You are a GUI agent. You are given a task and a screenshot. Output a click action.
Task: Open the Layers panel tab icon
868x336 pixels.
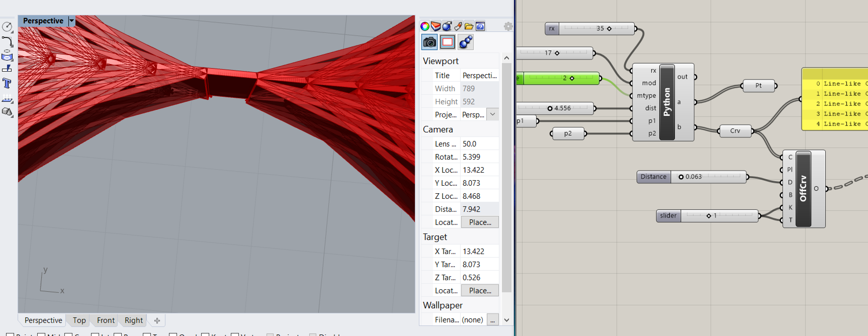click(x=436, y=26)
